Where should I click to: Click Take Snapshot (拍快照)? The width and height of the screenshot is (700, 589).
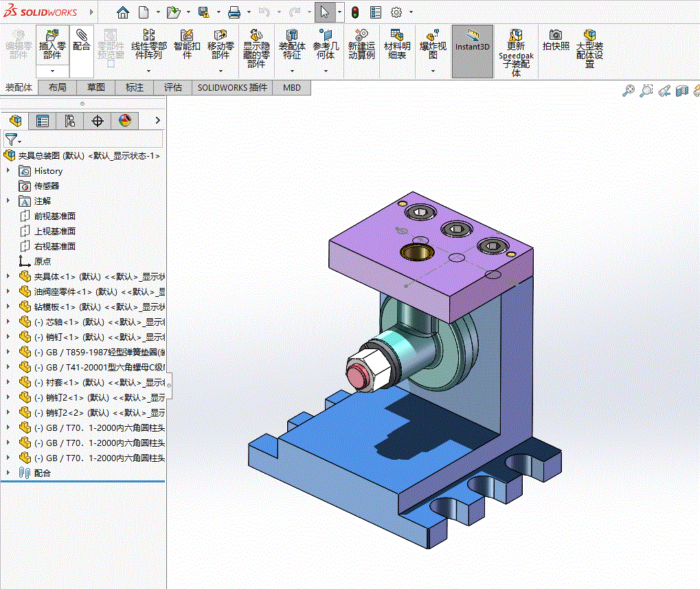point(556,40)
